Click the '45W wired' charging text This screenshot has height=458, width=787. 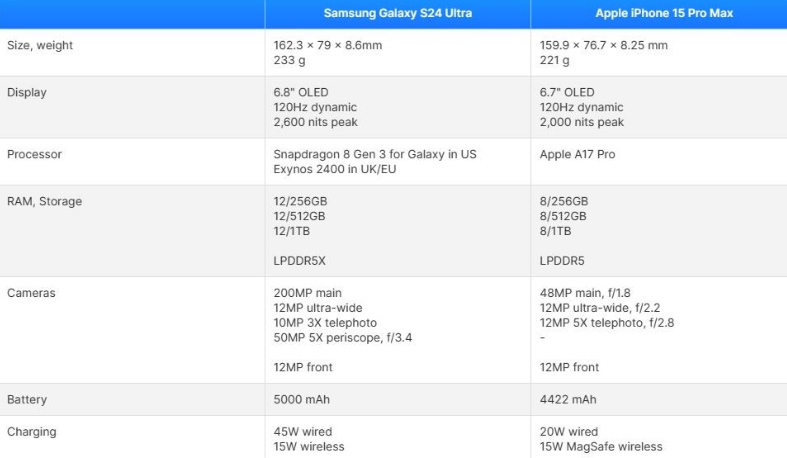(x=303, y=432)
